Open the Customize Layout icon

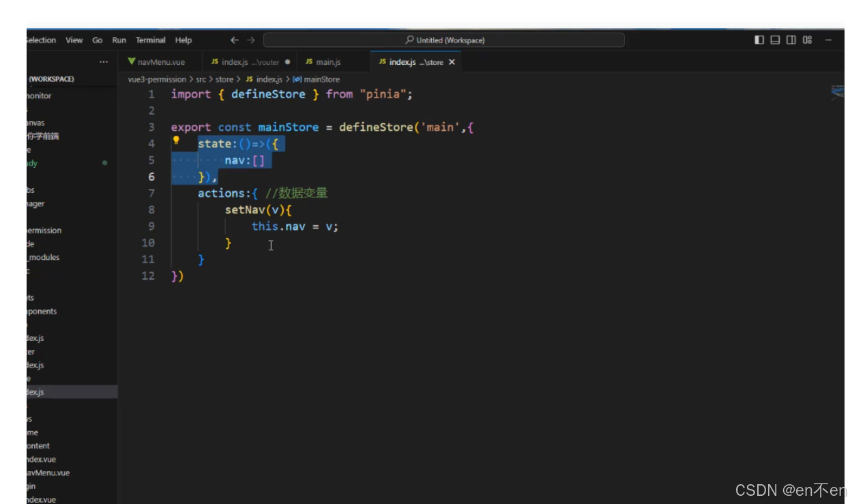(x=806, y=40)
